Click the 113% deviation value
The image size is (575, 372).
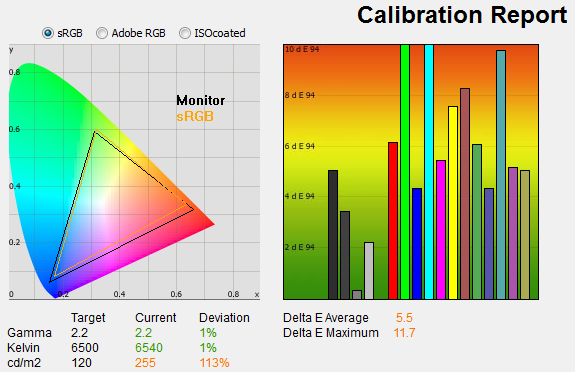(214, 363)
